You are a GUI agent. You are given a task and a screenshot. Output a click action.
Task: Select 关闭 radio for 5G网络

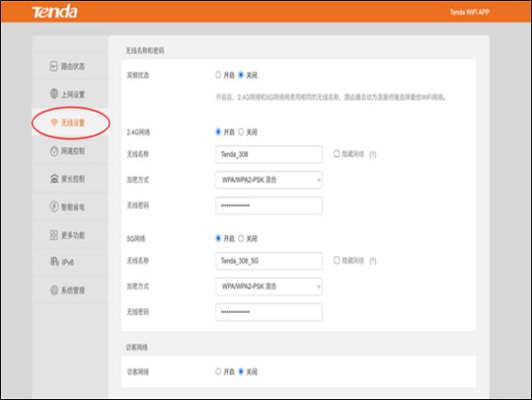point(241,239)
